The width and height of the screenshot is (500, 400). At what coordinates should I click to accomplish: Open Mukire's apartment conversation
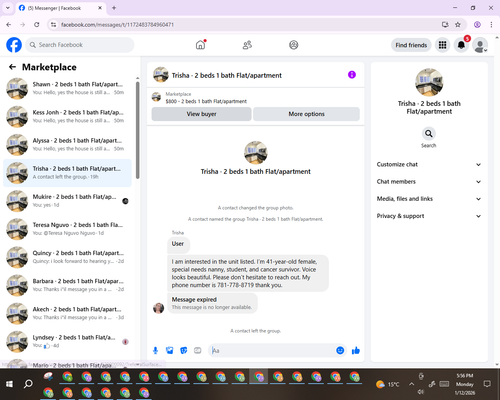(x=67, y=201)
